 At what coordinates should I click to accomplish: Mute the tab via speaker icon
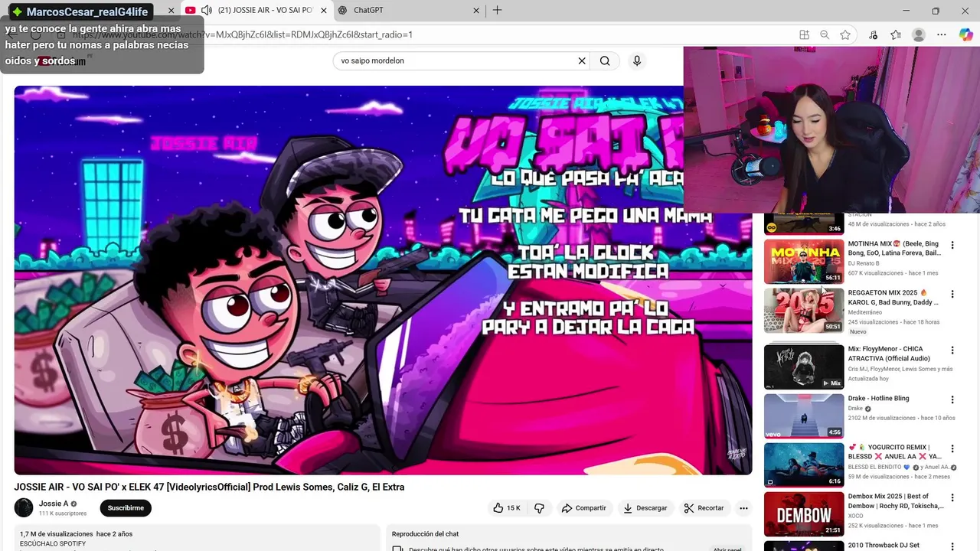point(207,11)
